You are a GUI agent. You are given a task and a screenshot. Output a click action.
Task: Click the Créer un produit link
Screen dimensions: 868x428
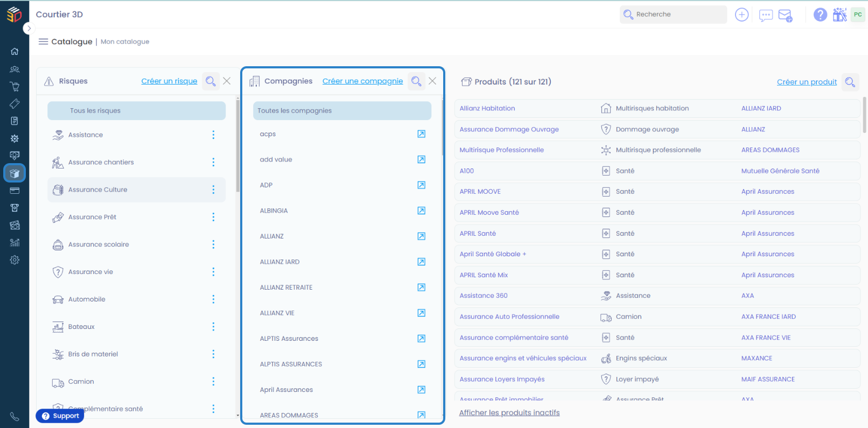point(807,82)
